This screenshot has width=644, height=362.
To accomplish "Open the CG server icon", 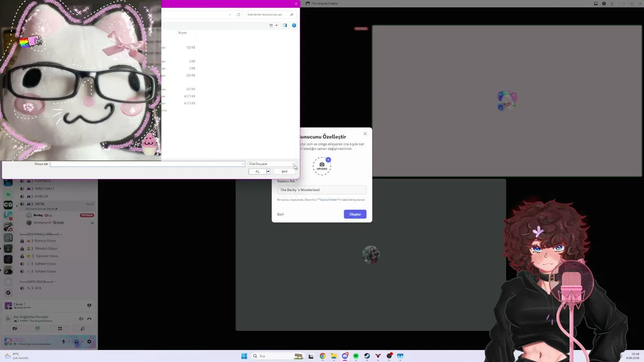I will pos(8,205).
